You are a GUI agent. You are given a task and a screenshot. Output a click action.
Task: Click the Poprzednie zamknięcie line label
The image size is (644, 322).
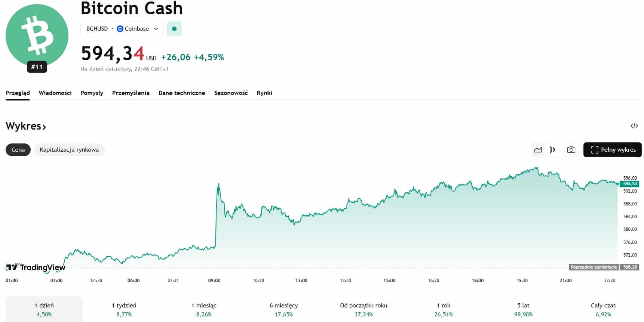594,267
